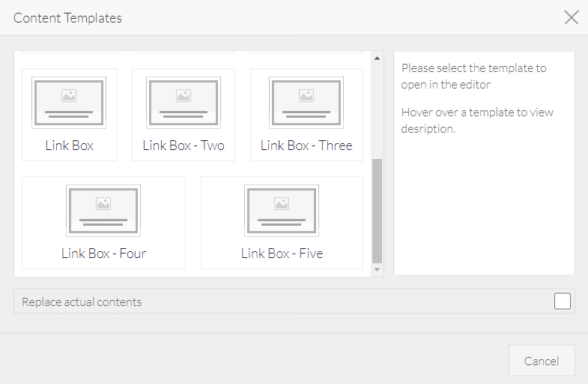Select the Link Box template thumbnail image

69,103
